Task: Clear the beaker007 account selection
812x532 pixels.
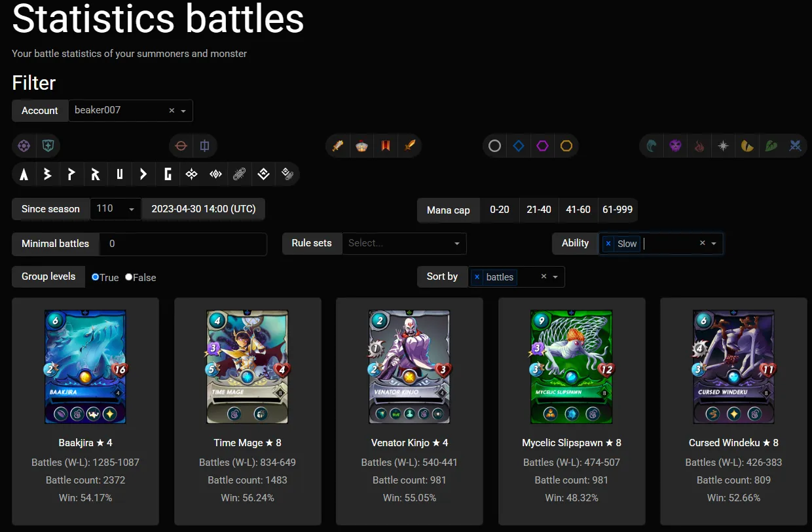Action: point(172,111)
